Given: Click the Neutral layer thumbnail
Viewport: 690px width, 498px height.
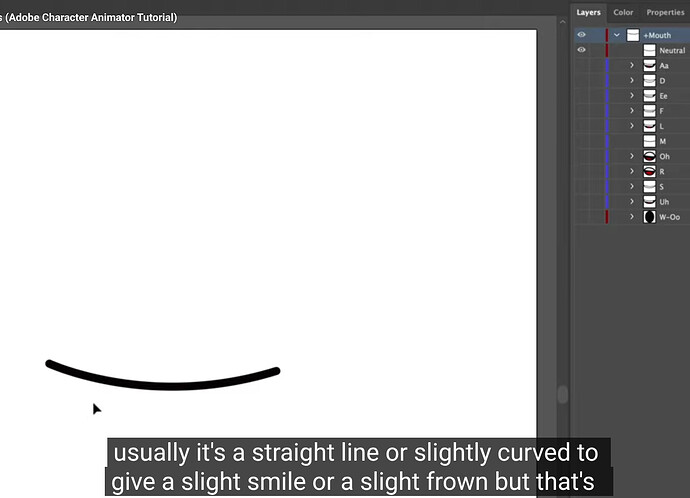Looking at the screenshot, I should [649, 50].
